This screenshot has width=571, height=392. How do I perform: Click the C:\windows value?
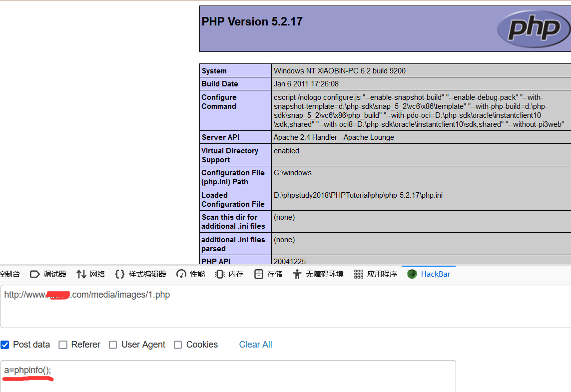coord(293,173)
